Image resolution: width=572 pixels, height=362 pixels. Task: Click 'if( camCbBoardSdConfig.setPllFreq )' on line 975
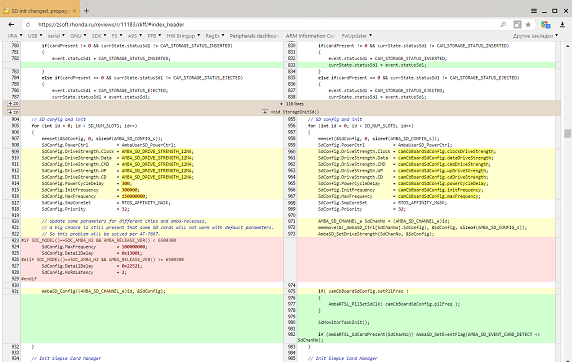coord(363,291)
